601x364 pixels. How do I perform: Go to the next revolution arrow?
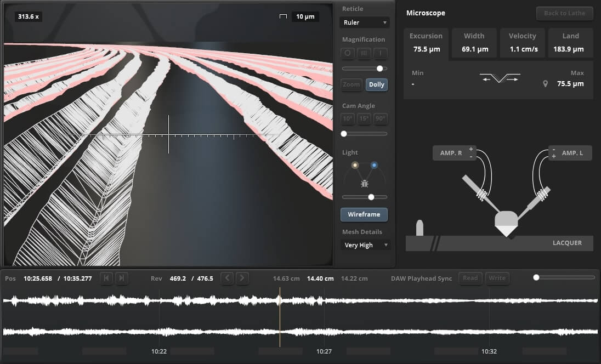click(242, 278)
